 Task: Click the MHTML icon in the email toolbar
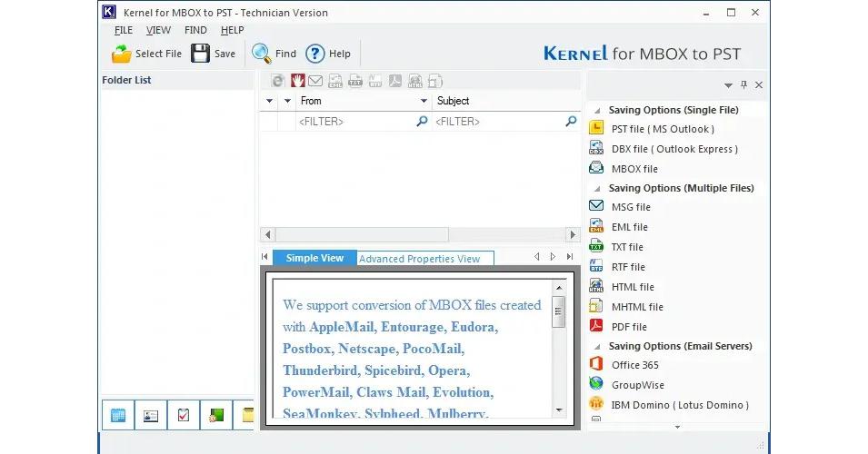[x=435, y=82]
